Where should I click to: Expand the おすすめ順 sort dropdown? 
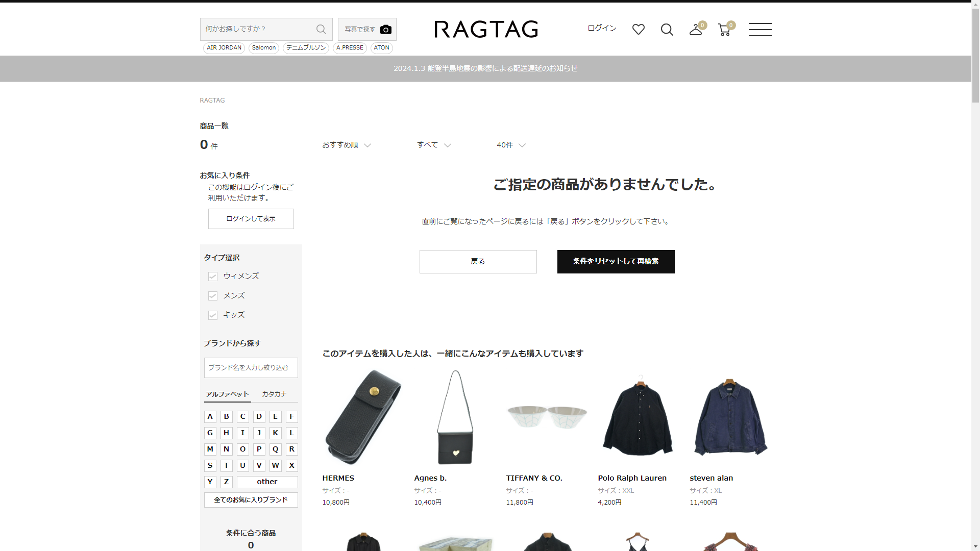[x=346, y=145]
